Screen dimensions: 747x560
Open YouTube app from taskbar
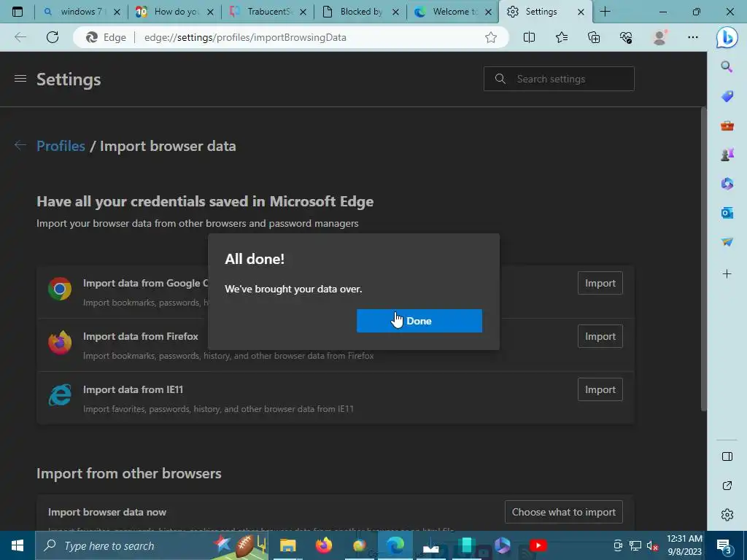pyautogui.click(x=538, y=545)
